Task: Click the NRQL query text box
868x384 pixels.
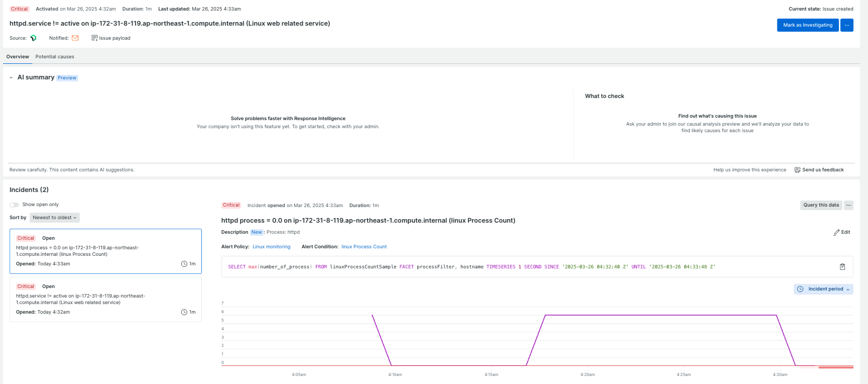Action: tap(537, 267)
